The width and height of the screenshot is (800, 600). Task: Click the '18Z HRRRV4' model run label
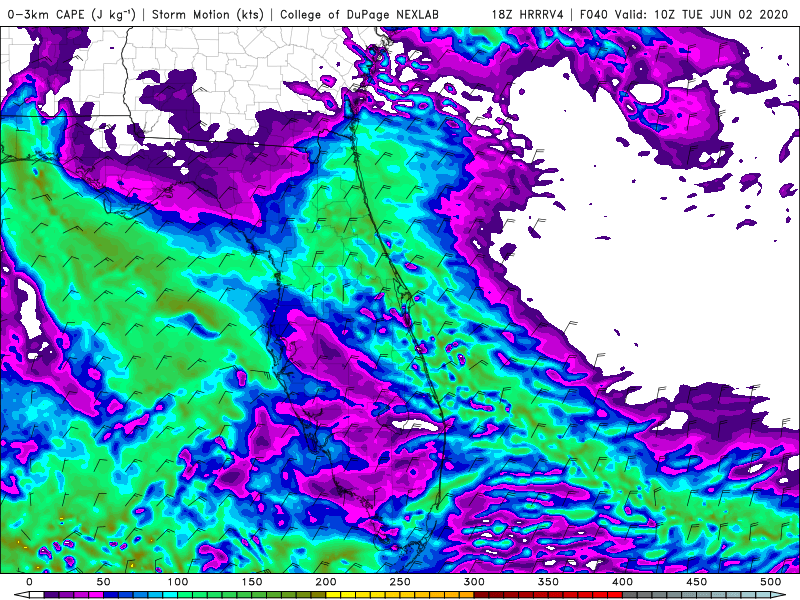pyautogui.click(x=528, y=14)
